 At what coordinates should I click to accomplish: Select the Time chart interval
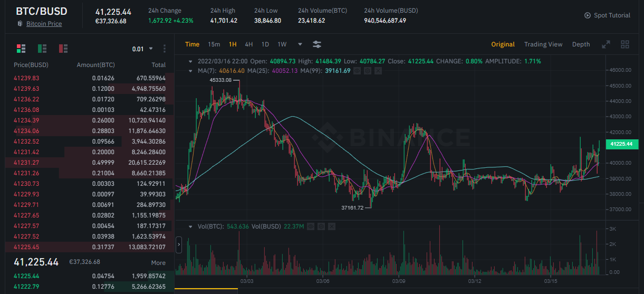tap(192, 44)
